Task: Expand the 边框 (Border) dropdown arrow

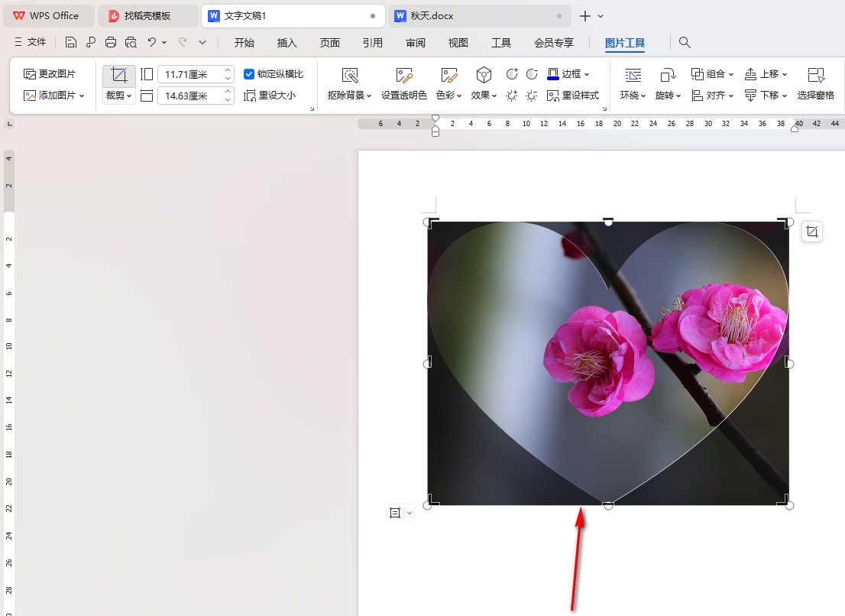Action: point(587,74)
